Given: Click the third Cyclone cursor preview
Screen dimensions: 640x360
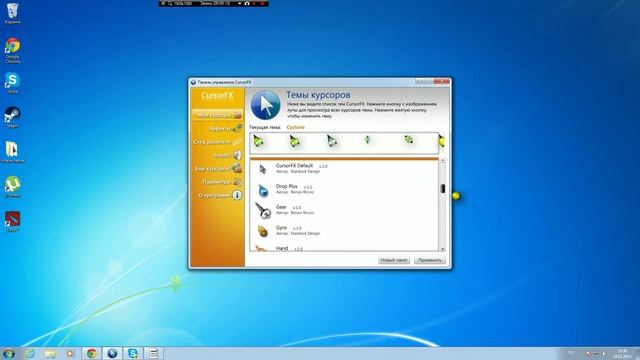Looking at the screenshot, I should [331, 141].
